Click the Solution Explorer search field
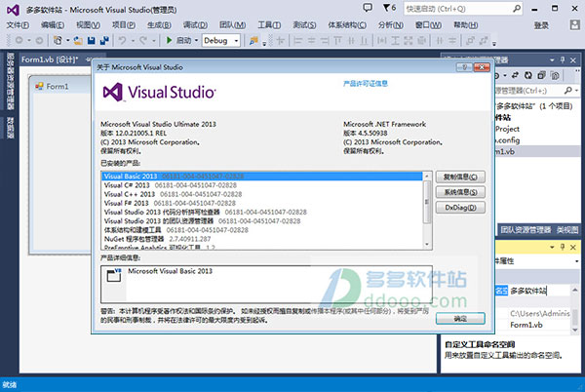Viewport: 585px width, 392px height. pyautogui.click(x=529, y=91)
